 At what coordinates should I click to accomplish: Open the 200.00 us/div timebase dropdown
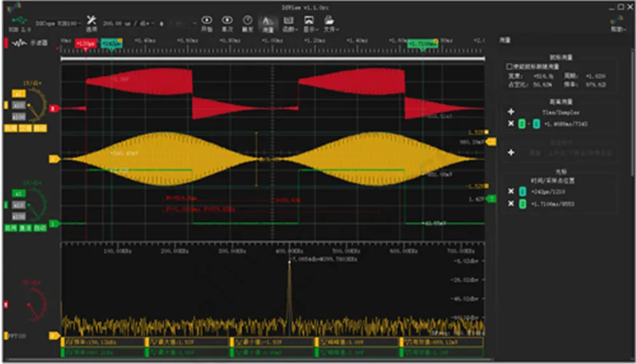(x=128, y=24)
